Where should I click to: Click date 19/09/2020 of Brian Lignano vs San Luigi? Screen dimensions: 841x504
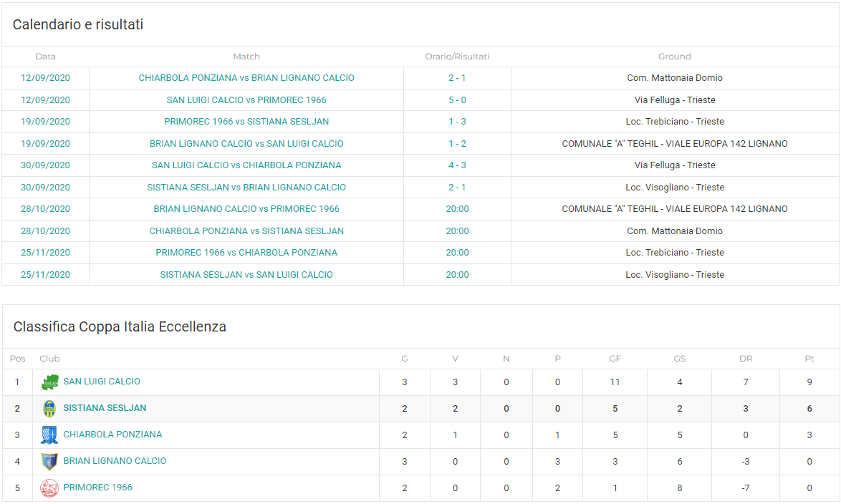click(x=46, y=144)
